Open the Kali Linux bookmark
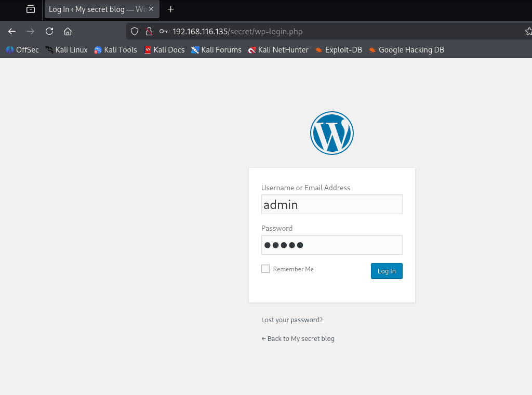This screenshot has height=395, width=532. [66, 50]
